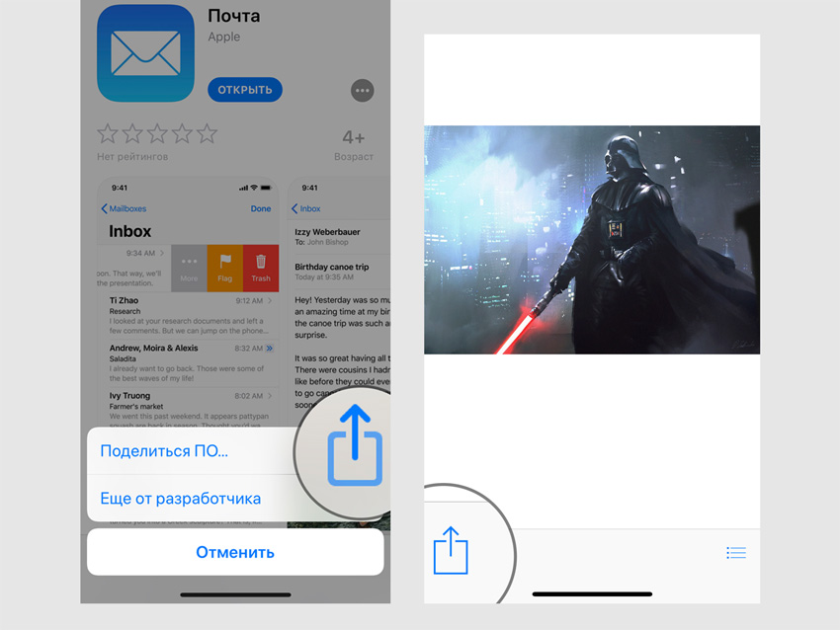Click the Inbox heading
Screen dimensions: 840x630
point(130,231)
